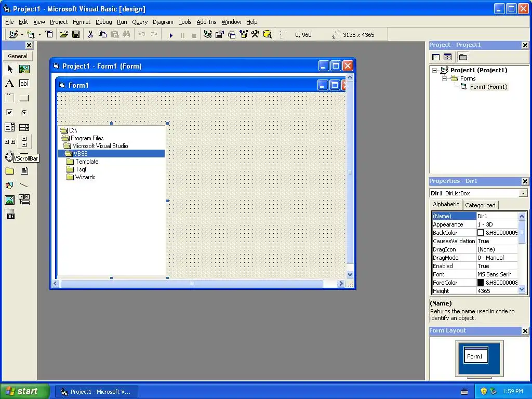This screenshot has height=399, width=532.
Task: Select the Enabled property row
Action: point(475,266)
